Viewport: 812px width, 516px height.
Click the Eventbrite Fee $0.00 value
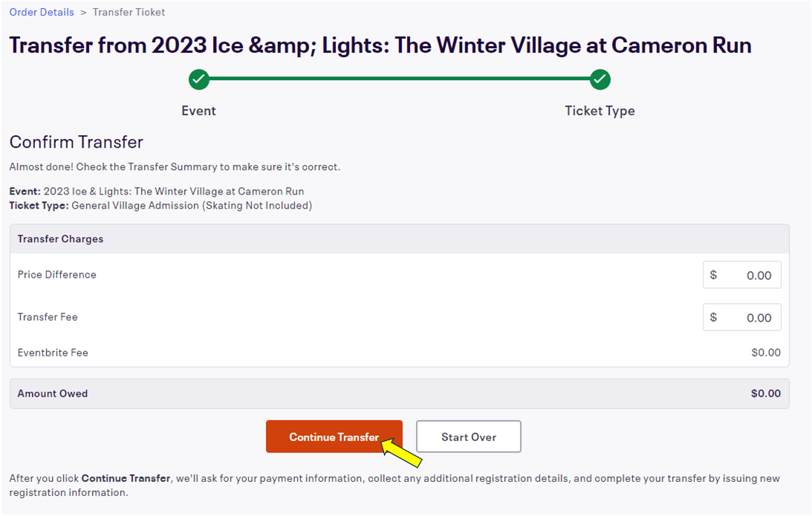click(x=765, y=353)
